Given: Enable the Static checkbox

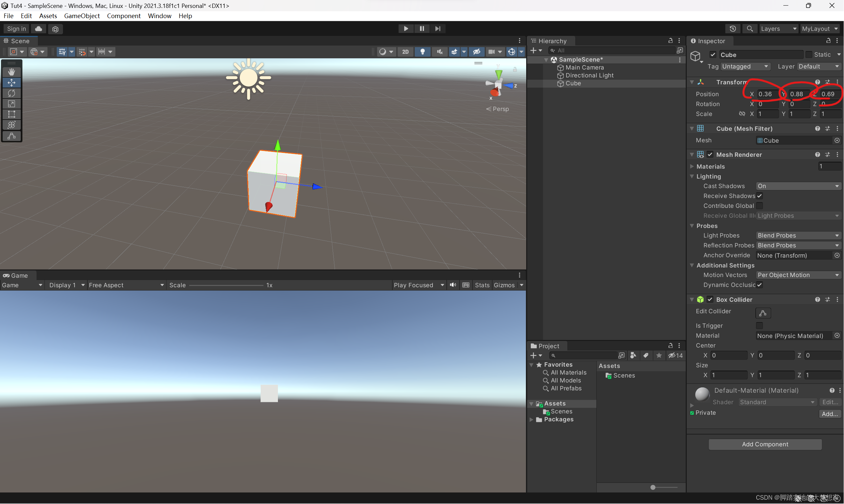Looking at the screenshot, I should pyautogui.click(x=809, y=55).
